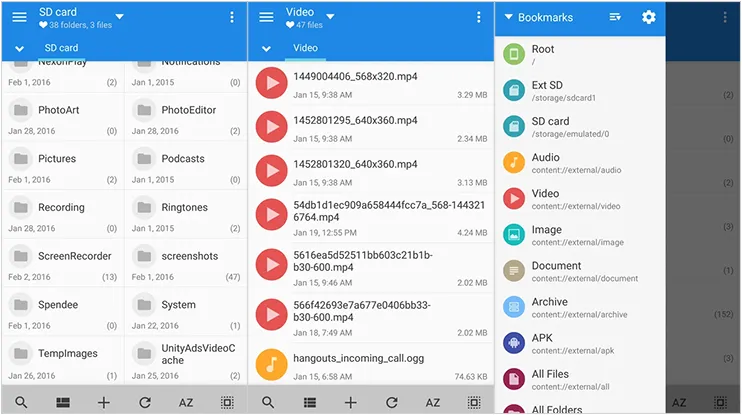This screenshot has width=742, height=415.
Task: Open overflow menu in Video panel
Action: [479, 18]
